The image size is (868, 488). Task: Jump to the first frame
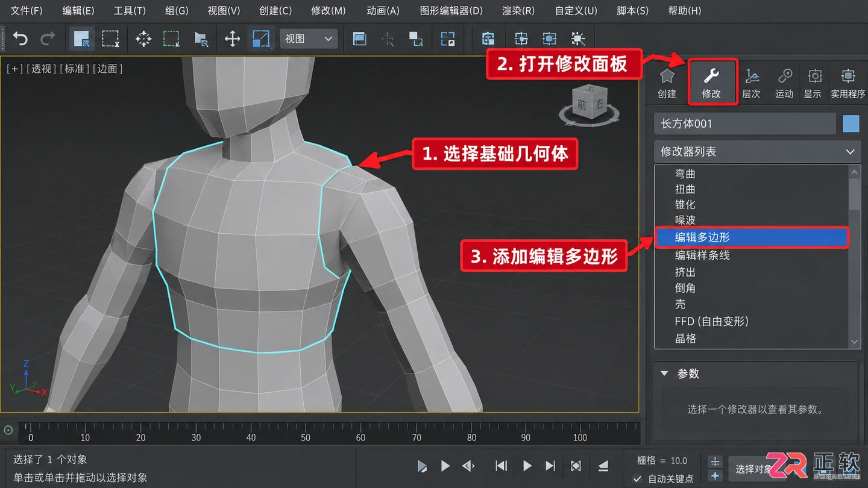[x=501, y=466]
